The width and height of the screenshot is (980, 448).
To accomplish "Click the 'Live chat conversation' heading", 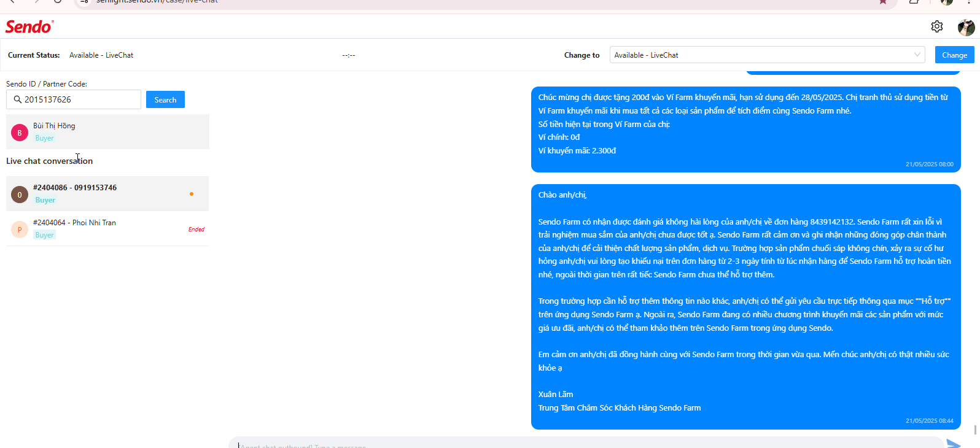I will coord(49,161).
